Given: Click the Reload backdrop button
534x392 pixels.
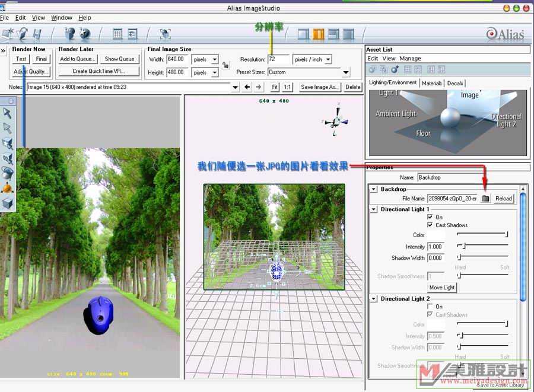Looking at the screenshot, I should pyautogui.click(x=504, y=199).
